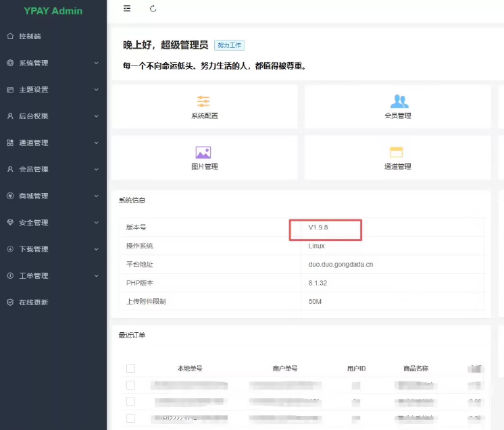504x430 pixels.
Task: Click the yen icon beside 商城管理
Action: (x=10, y=196)
